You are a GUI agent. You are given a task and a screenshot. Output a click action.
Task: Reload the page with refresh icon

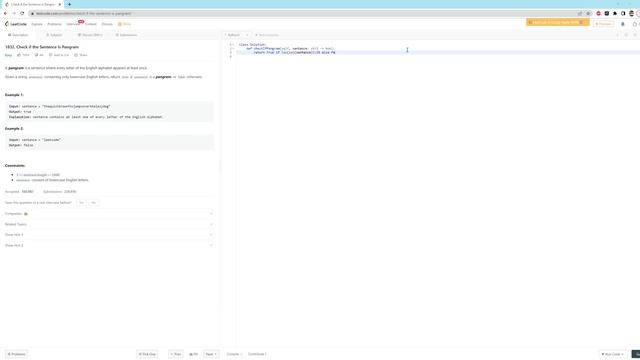[x=22, y=13]
